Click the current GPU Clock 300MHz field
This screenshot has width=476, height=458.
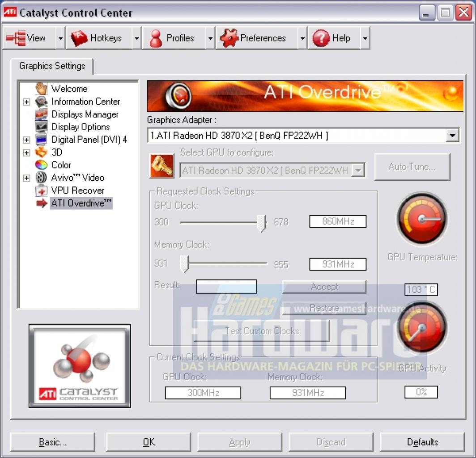[x=203, y=393]
